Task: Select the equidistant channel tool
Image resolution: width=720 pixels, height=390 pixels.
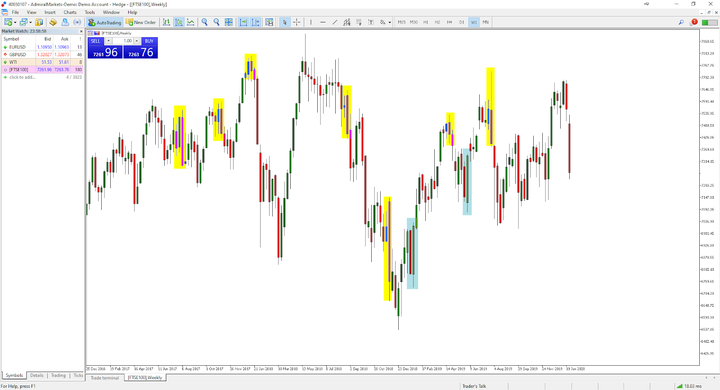Action: coord(347,22)
